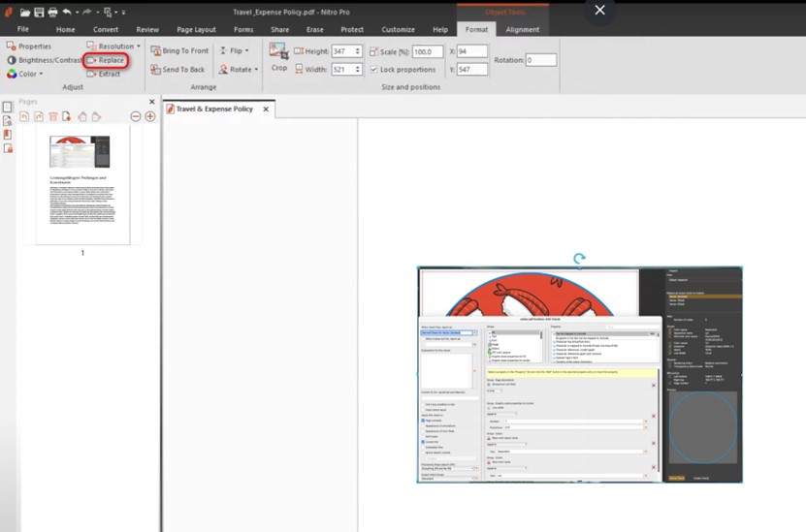Delete page using Pages panel trash icon
Viewport: 806px width, 532px height.
(x=53, y=116)
